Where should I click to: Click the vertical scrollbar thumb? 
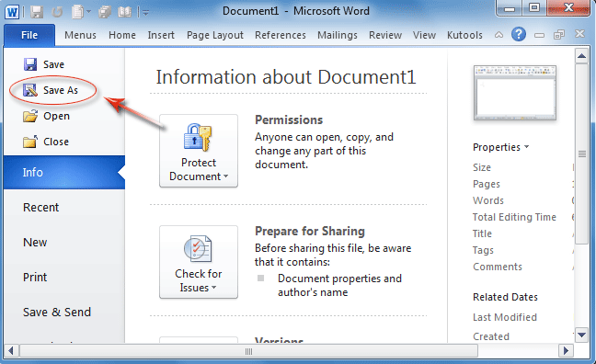(581, 154)
